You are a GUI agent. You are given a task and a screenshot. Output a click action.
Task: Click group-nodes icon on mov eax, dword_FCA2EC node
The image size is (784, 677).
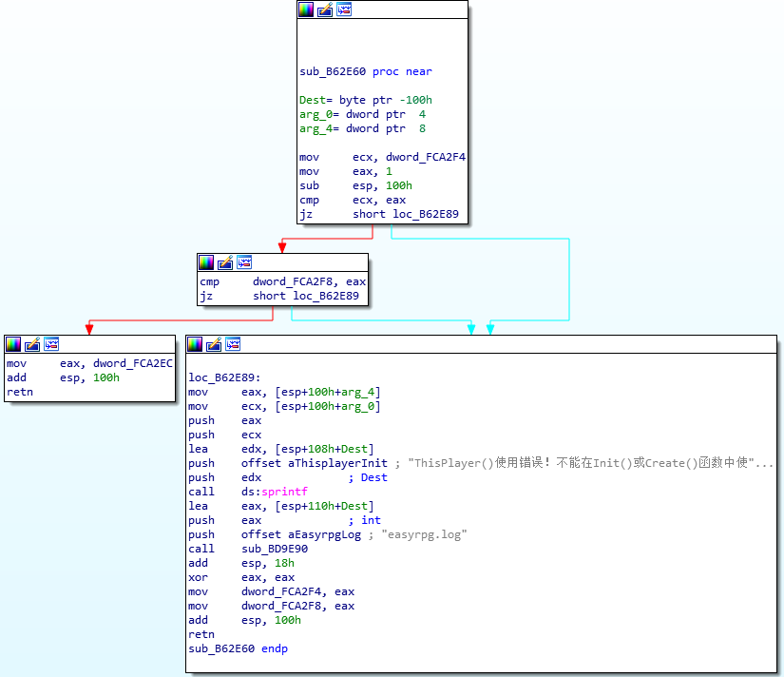pos(51,344)
